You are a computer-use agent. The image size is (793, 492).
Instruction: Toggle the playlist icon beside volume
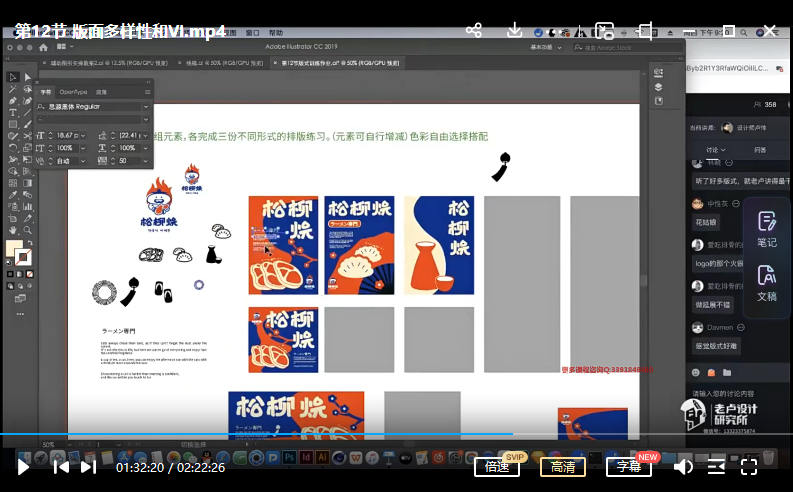(717, 466)
